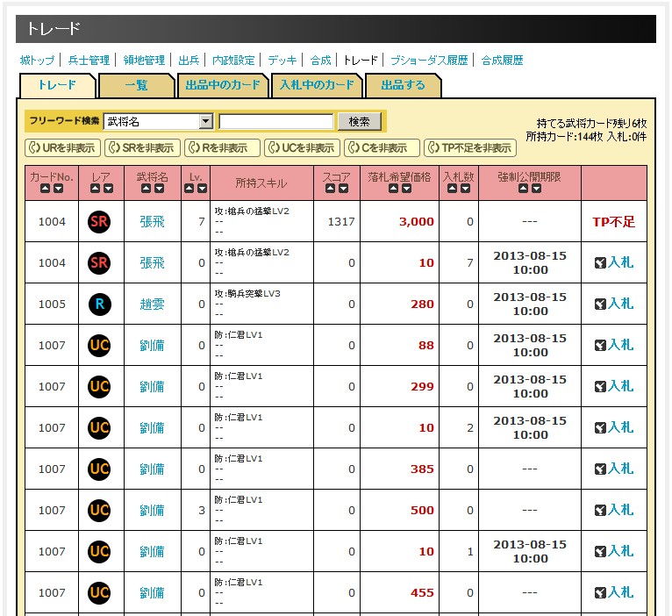Open the 入札中のカード tab

(x=318, y=85)
